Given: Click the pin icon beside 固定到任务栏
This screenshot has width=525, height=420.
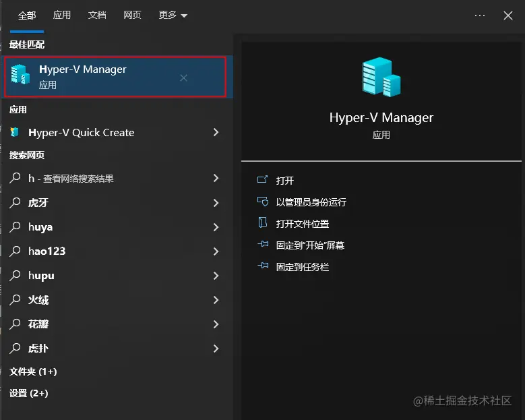Looking at the screenshot, I should pyautogui.click(x=263, y=266).
